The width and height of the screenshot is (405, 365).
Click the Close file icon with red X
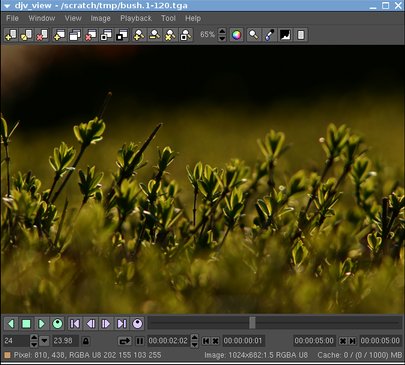point(42,35)
